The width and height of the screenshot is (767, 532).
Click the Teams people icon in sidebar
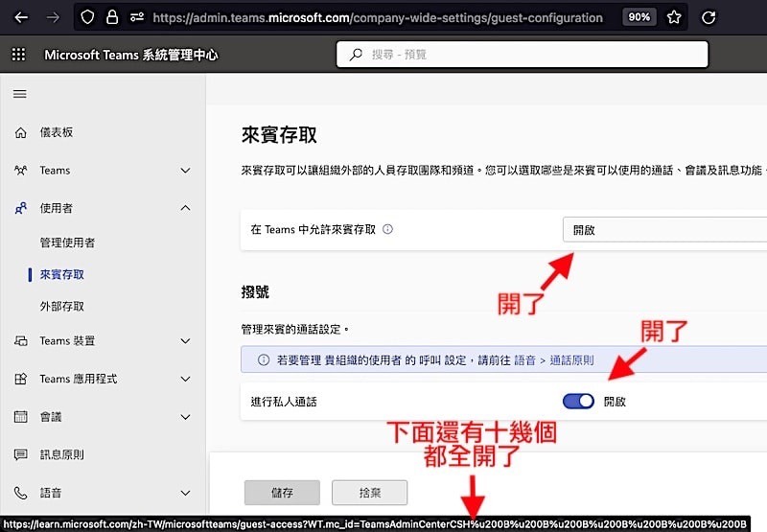20,171
